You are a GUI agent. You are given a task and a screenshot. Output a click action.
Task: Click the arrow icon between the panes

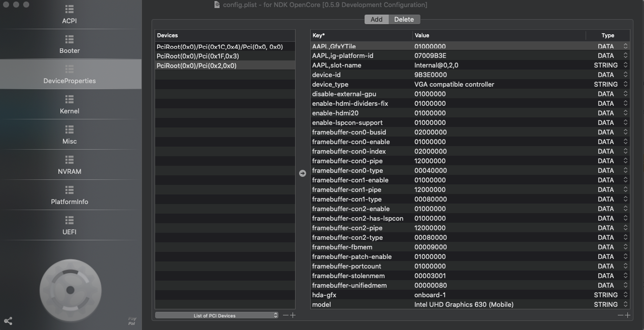(302, 173)
